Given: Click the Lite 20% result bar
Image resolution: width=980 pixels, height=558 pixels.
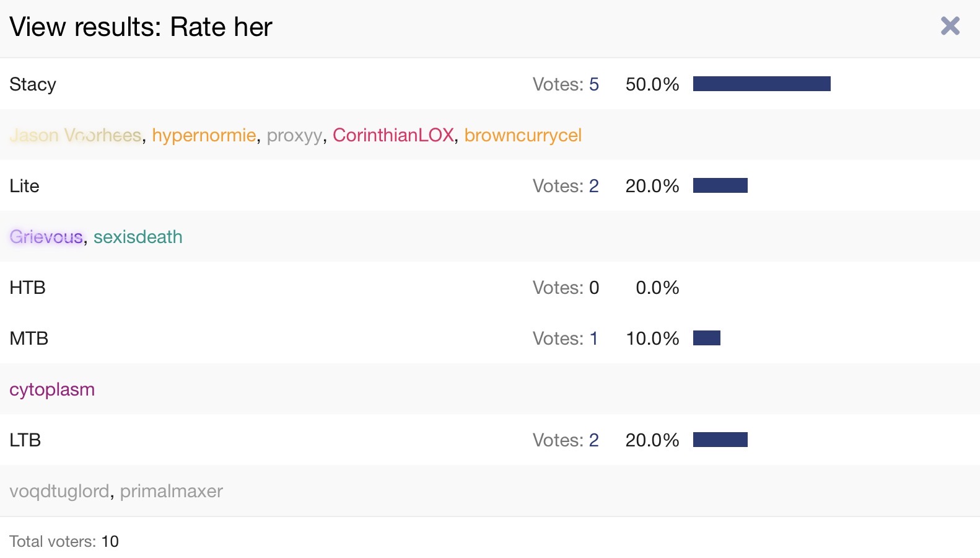Looking at the screenshot, I should pyautogui.click(x=720, y=185).
